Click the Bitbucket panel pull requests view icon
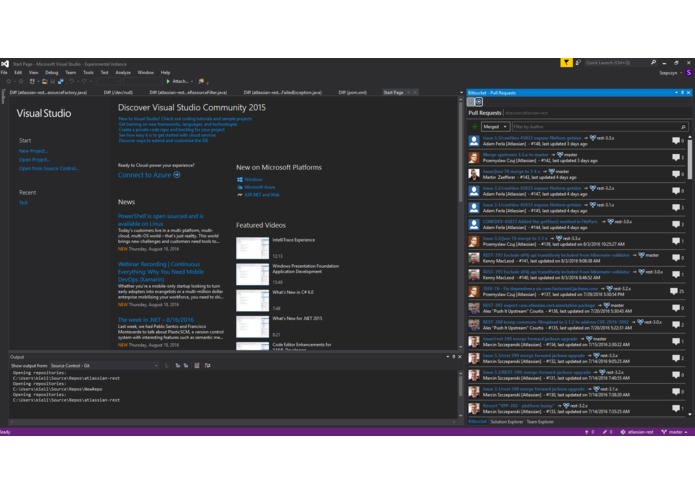Image resolution: width=695 pixels, height=494 pixels. 479,102
